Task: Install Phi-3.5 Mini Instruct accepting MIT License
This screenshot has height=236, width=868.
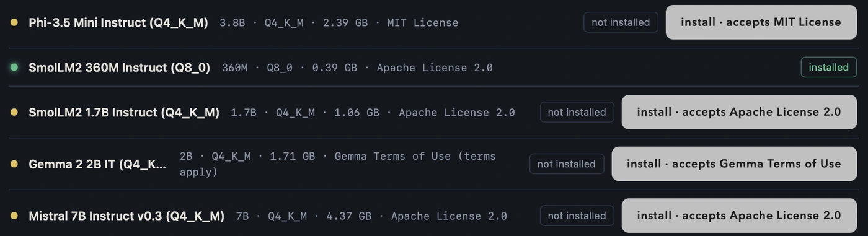Action: coord(761,22)
